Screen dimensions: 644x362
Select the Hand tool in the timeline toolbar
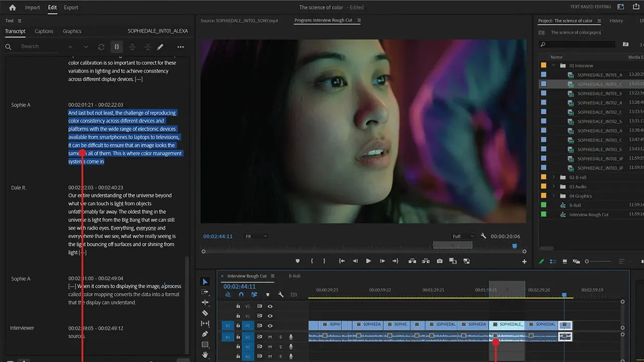tap(205, 355)
